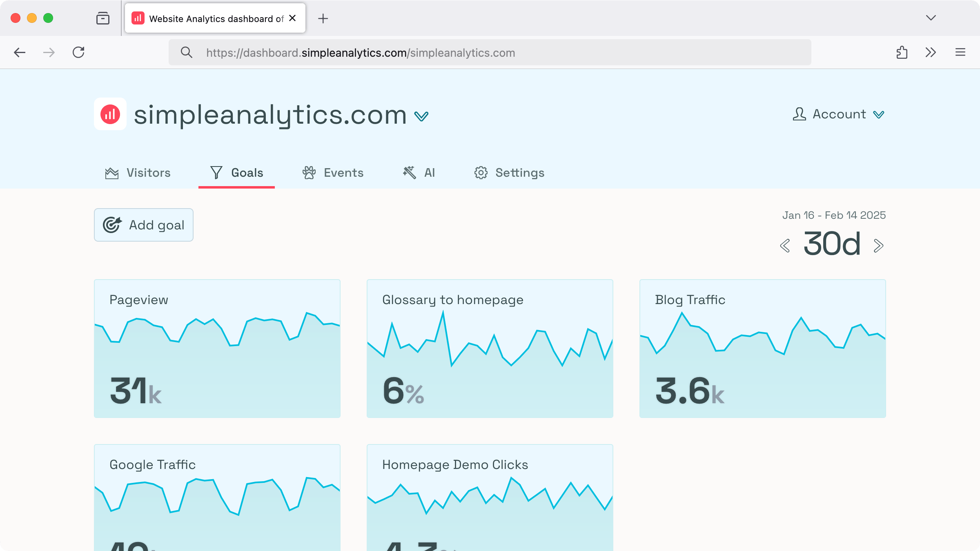Click the target icon in Add goal
The image size is (980, 551).
click(x=112, y=224)
